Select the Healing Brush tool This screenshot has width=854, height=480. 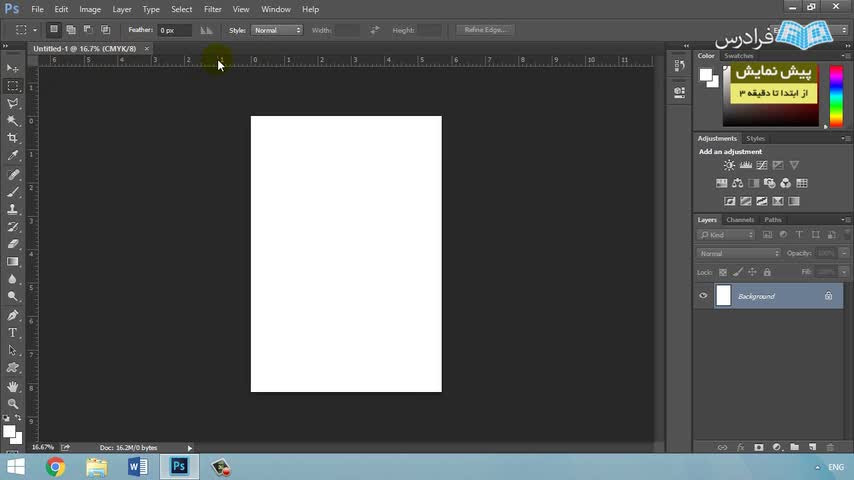pyautogui.click(x=13, y=174)
